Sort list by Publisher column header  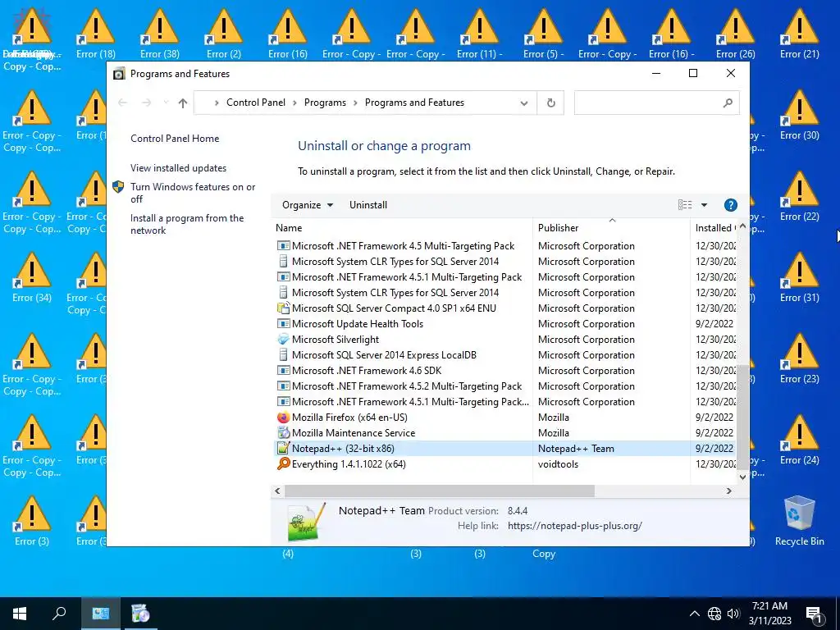point(611,228)
